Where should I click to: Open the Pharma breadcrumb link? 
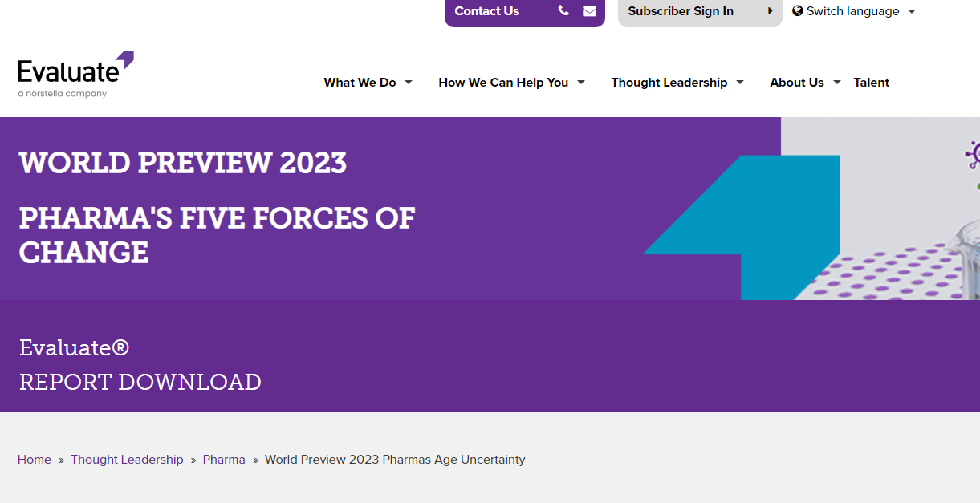tap(224, 460)
